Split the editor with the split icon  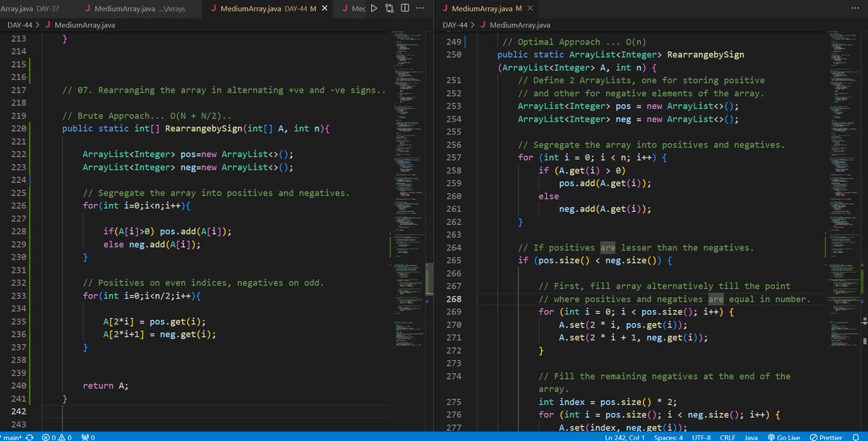click(x=405, y=9)
